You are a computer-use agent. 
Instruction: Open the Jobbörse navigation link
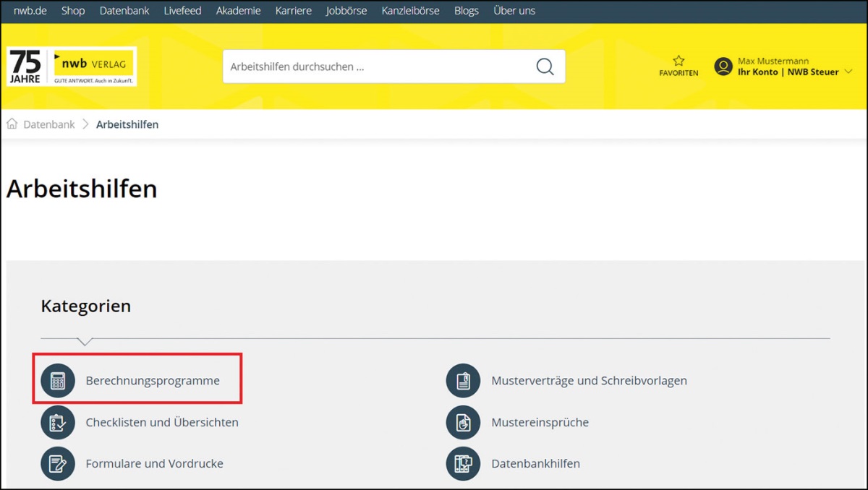pos(346,11)
